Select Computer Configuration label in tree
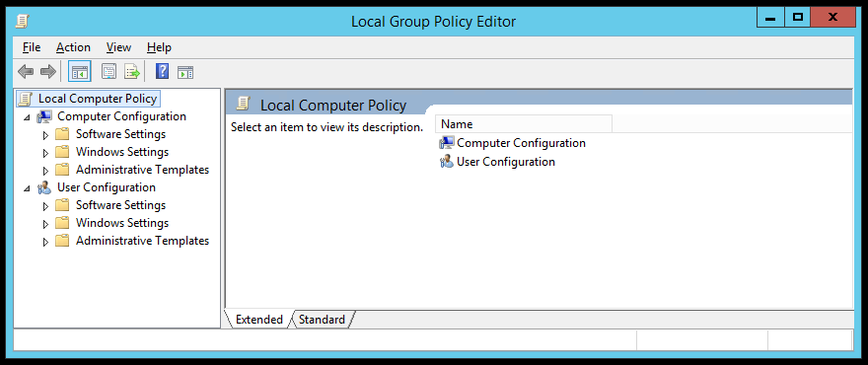This screenshot has width=868, height=365. click(121, 116)
